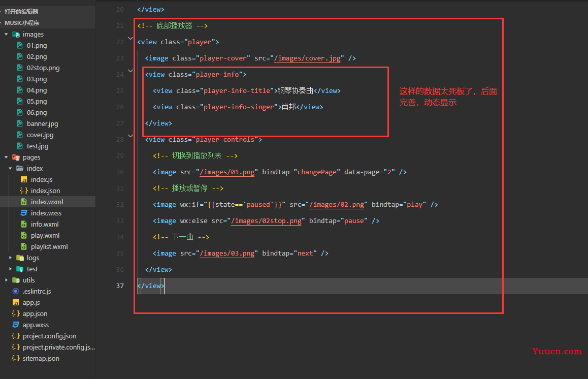Click the 01.png file icon
This screenshot has width=588, height=379.
20,45
